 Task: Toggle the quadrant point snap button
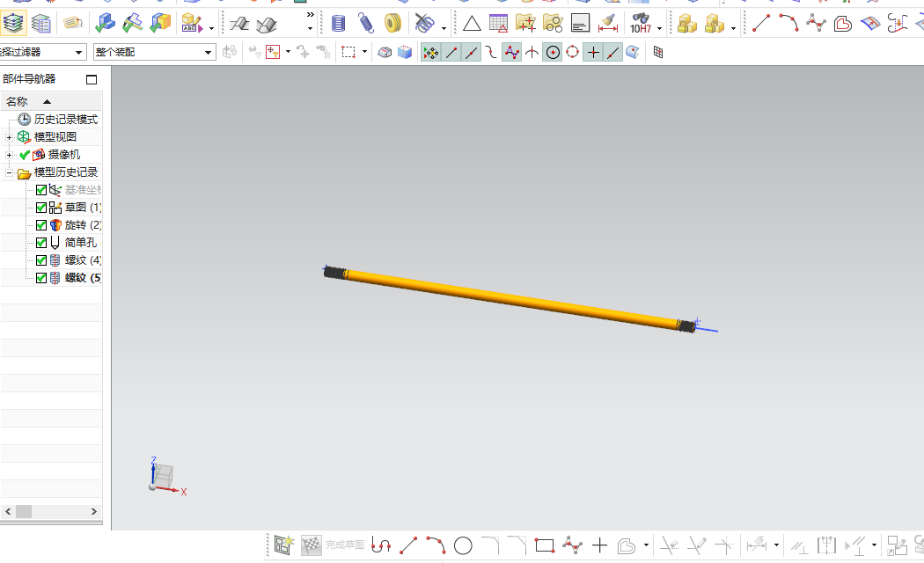pos(572,53)
